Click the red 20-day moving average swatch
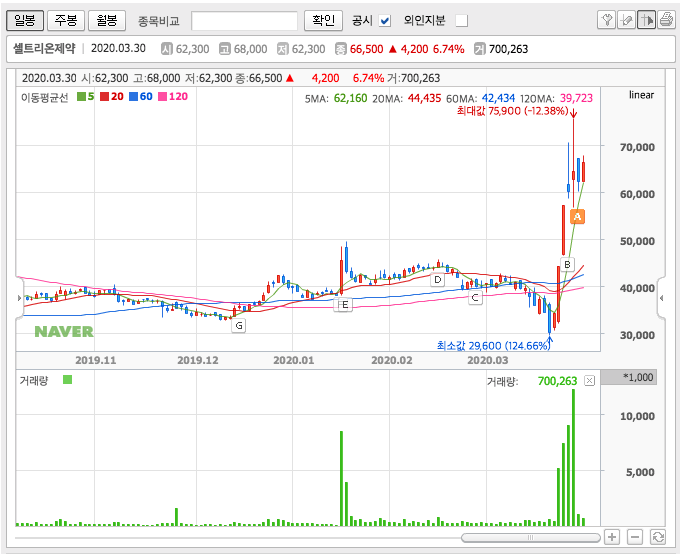The image size is (680, 554). tap(104, 96)
